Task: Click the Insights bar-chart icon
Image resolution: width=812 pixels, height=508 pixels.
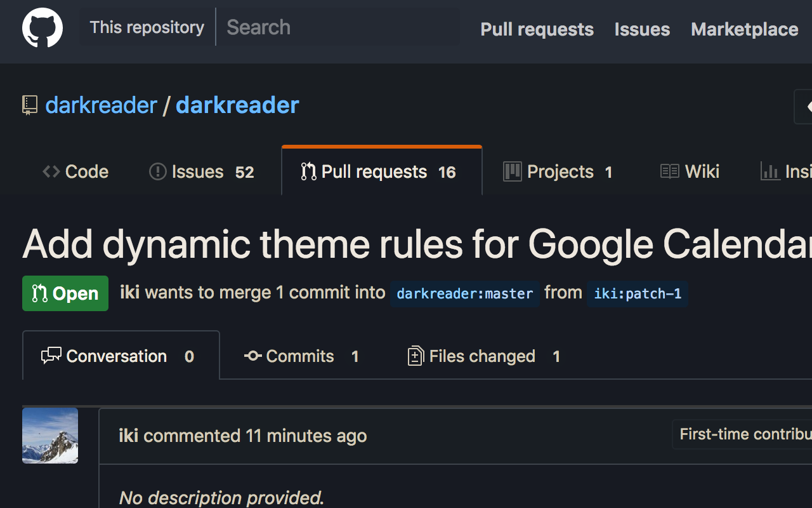Action: (770, 171)
